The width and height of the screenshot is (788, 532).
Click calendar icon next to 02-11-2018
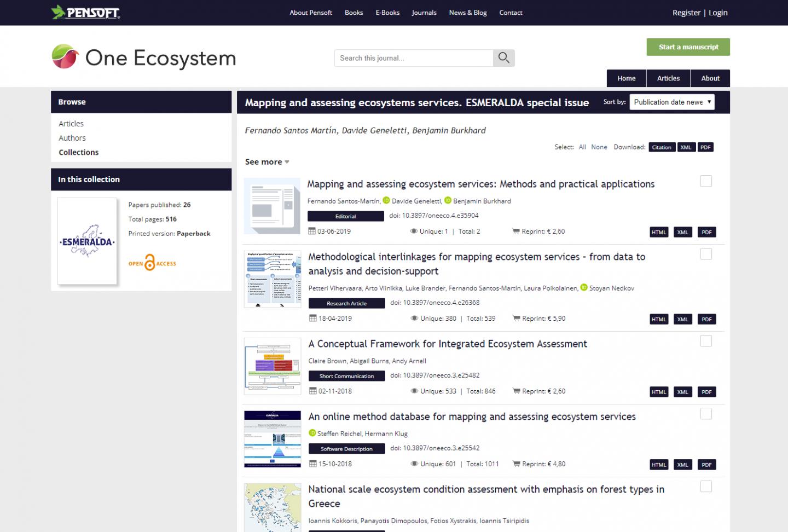(313, 391)
